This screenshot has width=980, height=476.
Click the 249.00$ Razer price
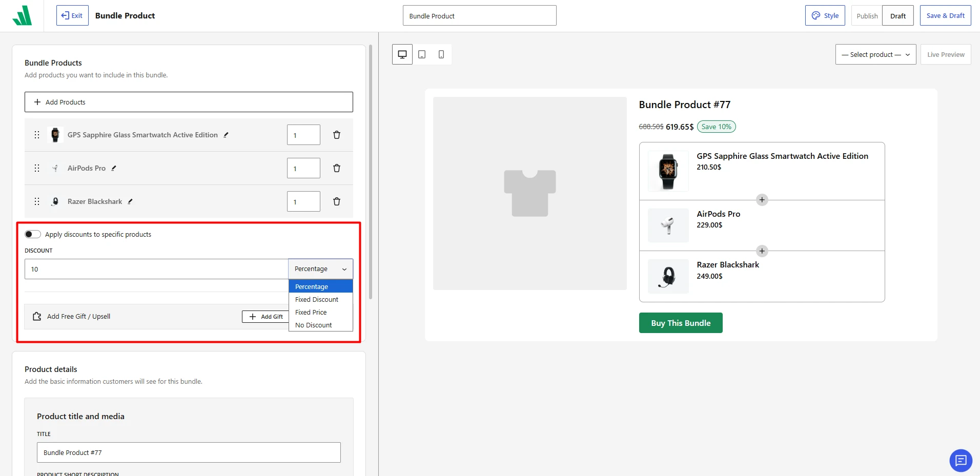pyautogui.click(x=709, y=276)
